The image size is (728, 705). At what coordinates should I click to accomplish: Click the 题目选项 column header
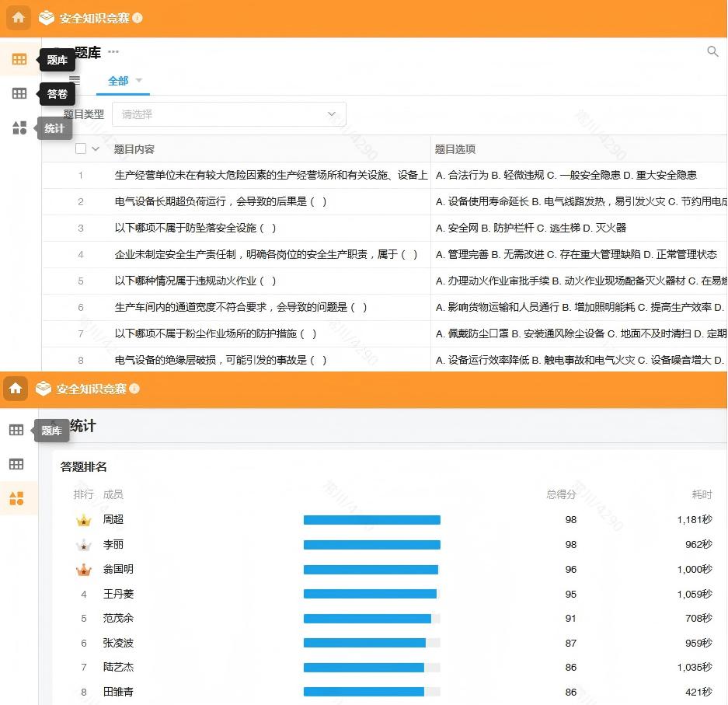click(455, 149)
